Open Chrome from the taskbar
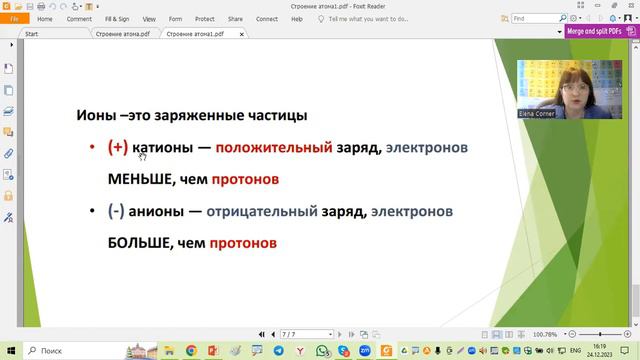Viewport: 640px width, 360px height. coord(191,351)
